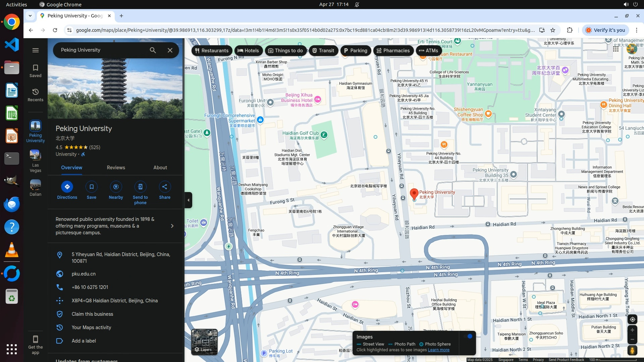The image size is (644, 362).
Task: Click the my location target icon
Action: coord(632,319)
